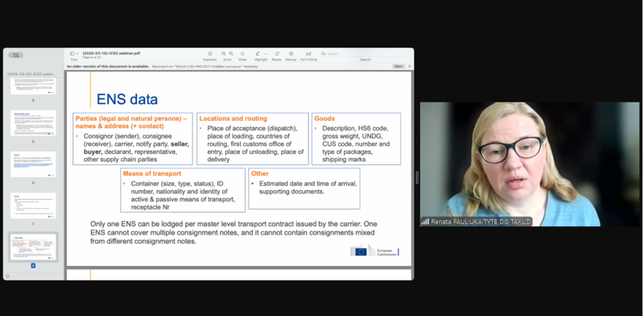Screen dimensions: 644x316
Task: Select the Highlight pen tool
Action: click(258, 54)
